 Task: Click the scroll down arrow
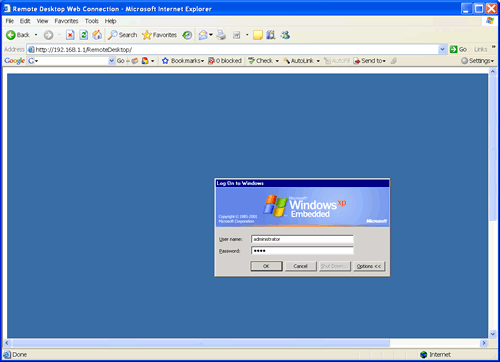point(493,334)
